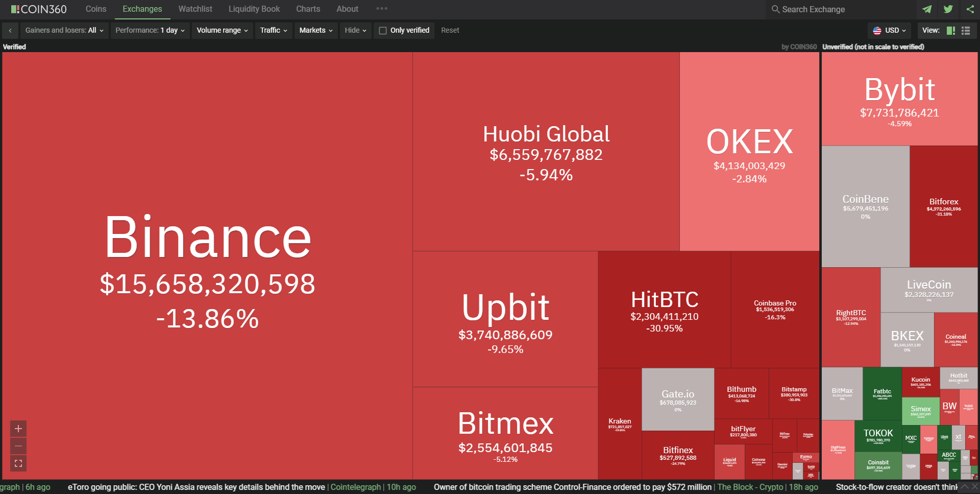
Task: Open the eToro going public news link
Action: [x=197, y=487]
